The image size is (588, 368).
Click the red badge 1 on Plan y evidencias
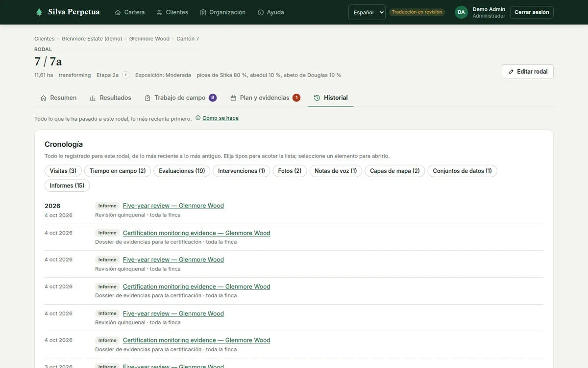tap(296, 98)
